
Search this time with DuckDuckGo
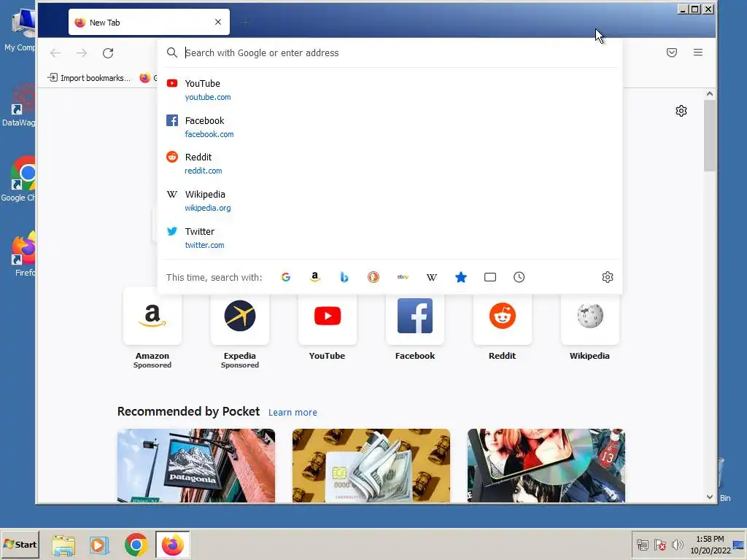point(373,277)
